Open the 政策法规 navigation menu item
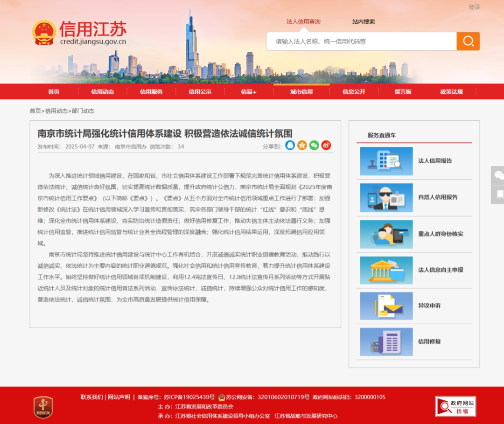 (x=451, y=92)
